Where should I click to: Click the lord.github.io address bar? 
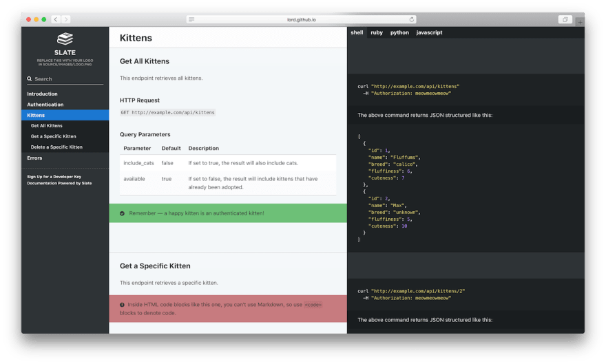click(x=301, y=19)
